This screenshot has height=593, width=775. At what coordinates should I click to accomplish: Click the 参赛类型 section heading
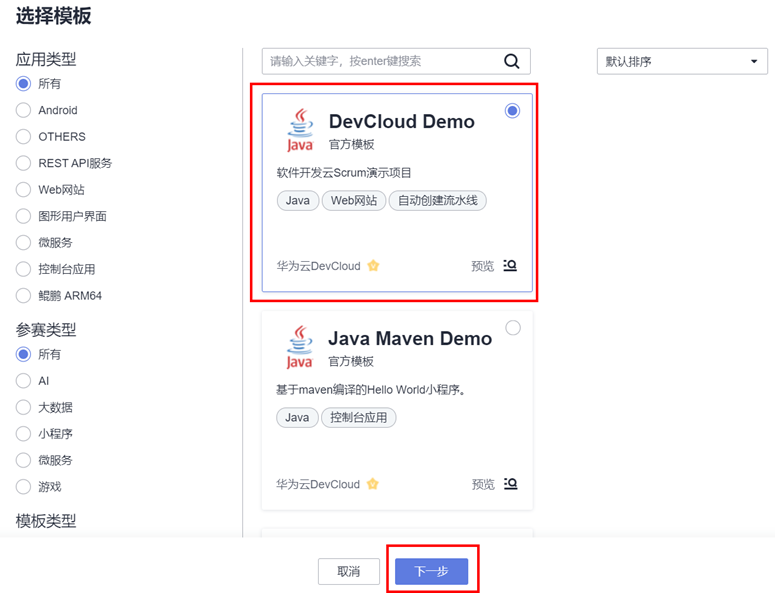tap(46, 330)
